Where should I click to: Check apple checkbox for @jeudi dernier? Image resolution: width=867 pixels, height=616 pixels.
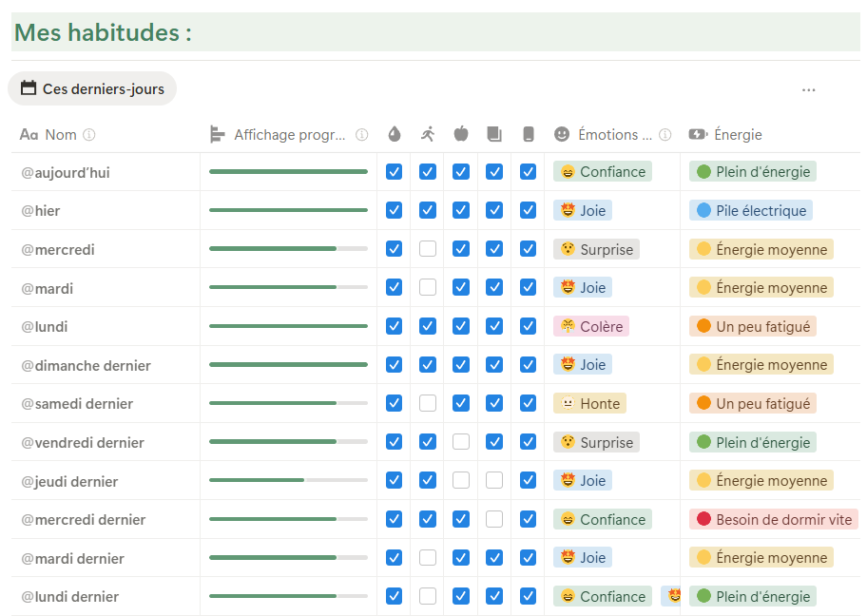click(461, 480)
